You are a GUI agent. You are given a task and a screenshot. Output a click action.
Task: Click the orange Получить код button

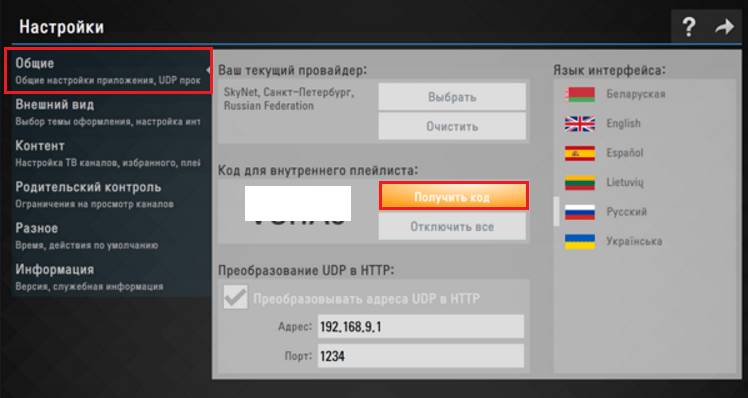(453, 196)
